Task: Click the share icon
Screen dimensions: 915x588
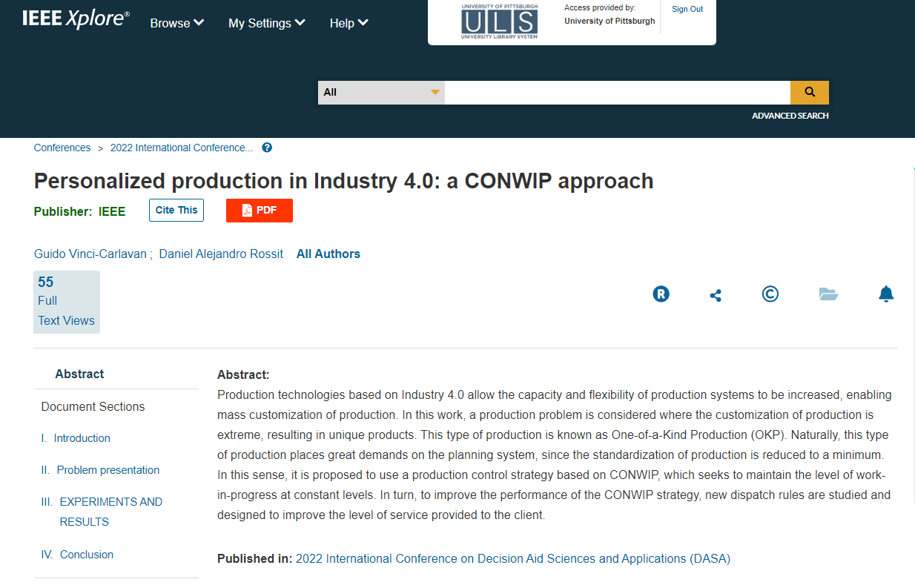Action: pyautogui.click(x=716, y=295)
